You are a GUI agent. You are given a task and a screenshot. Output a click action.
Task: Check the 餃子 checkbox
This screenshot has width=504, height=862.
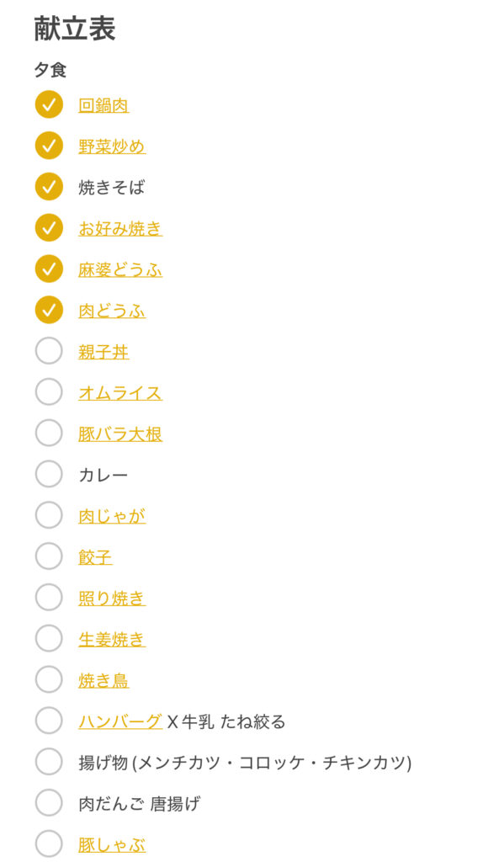49,556
